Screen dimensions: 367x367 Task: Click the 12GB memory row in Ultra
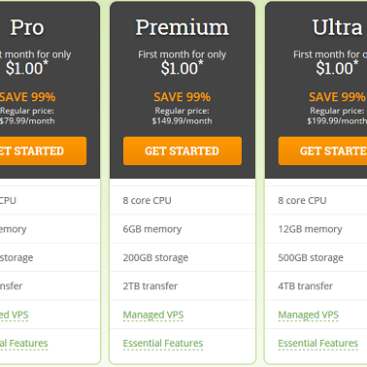(x=316, y=229)
